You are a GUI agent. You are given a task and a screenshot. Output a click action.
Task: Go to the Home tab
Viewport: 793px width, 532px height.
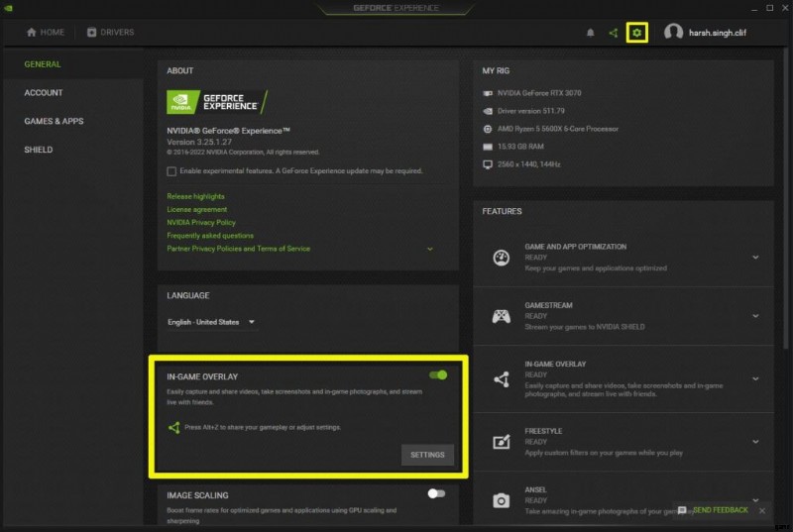(46, 33)
